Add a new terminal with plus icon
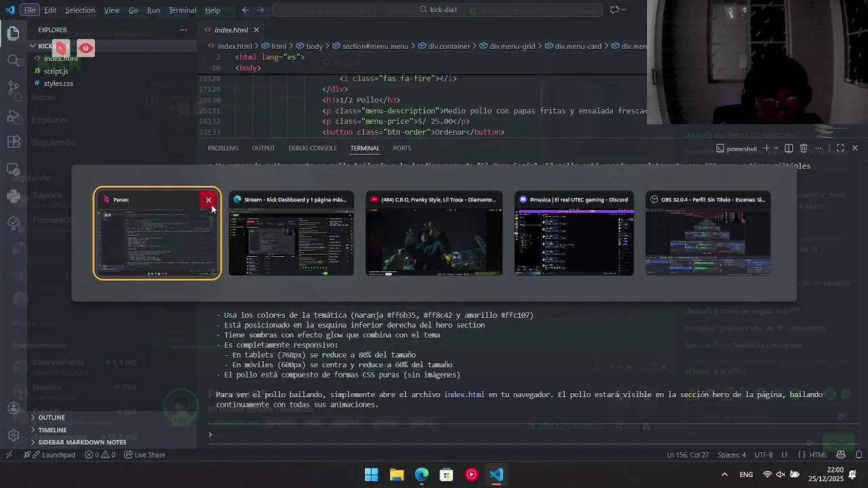 766,148
